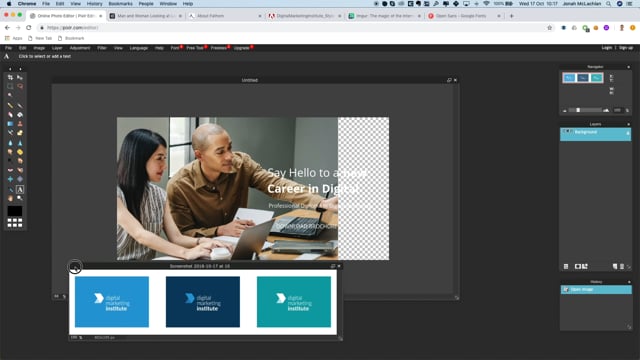Open the Layer menu
Image resolution: width=640 pixels, height=360 pixels.
57,48
